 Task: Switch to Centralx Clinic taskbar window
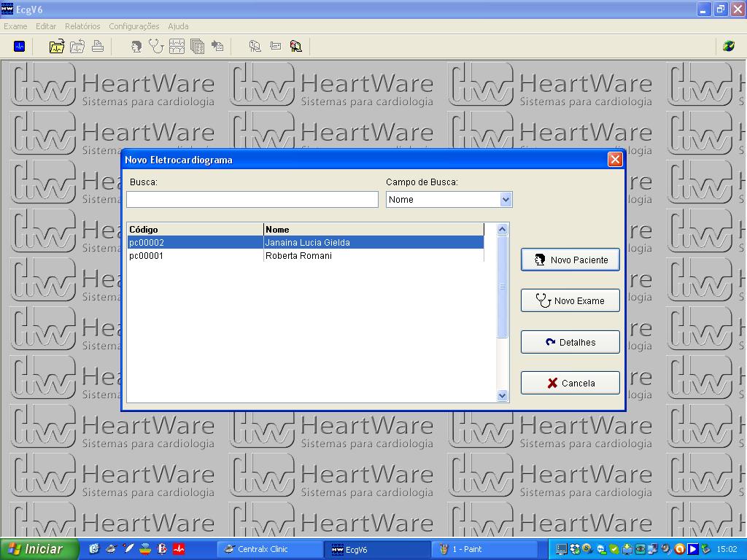pos(269,549)
